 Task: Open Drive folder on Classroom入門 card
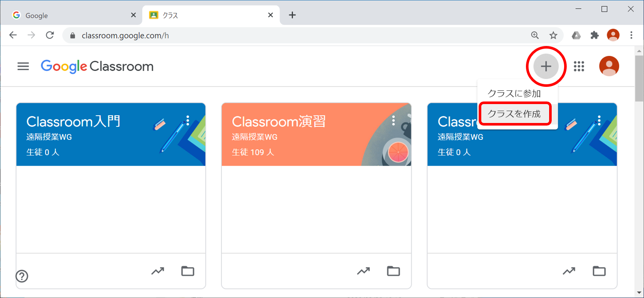[x=188, y=271]
